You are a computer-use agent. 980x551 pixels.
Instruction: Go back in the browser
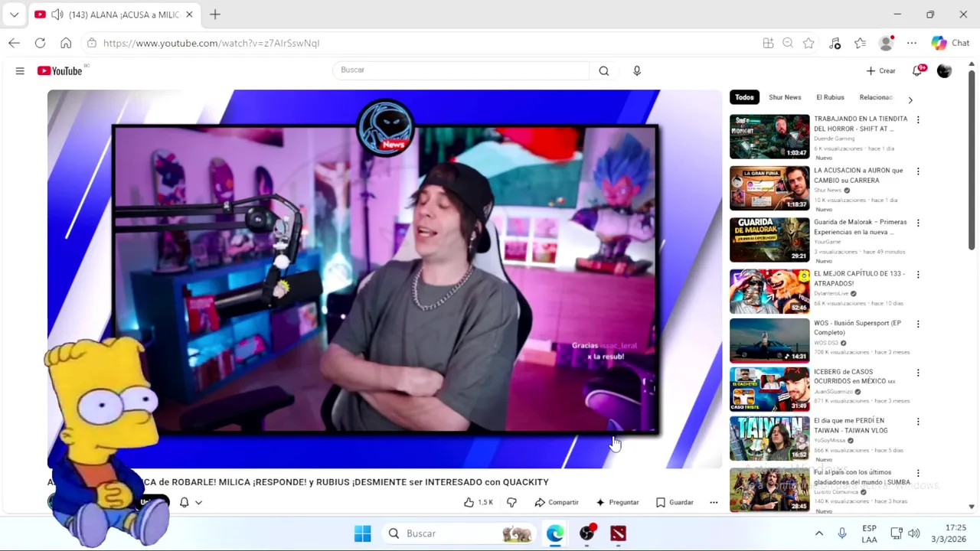14,43
